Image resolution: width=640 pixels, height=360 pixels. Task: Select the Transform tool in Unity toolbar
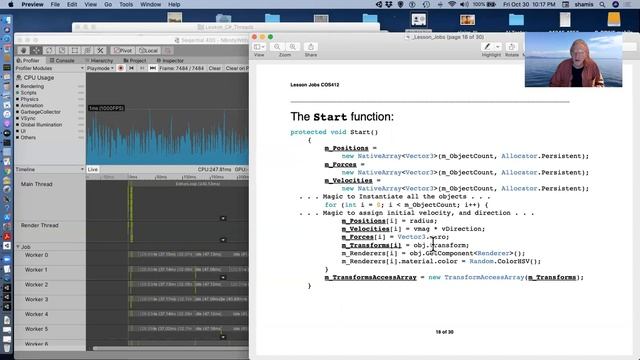coord(87,50)
